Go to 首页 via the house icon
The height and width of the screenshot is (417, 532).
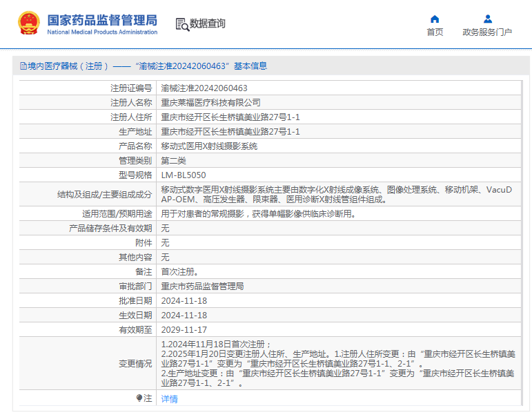(x=435, y=19)
